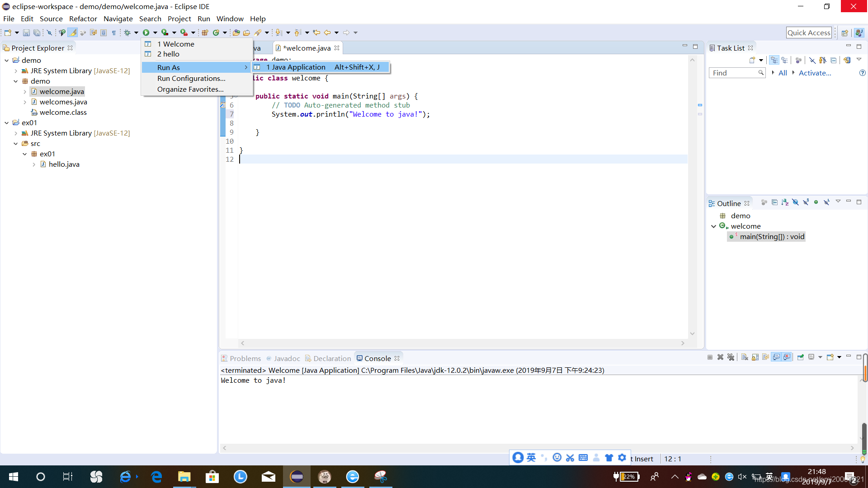This screenshot has width=868, height=488.
Task: Click the Activate... link in Task List
Action: (x=815, y=73)
